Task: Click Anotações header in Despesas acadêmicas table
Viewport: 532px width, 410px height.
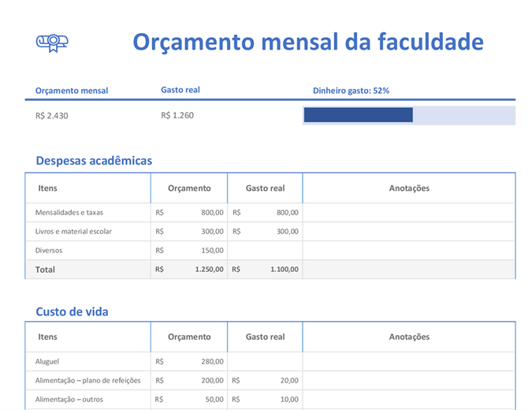Action: [x=409, y=188]
